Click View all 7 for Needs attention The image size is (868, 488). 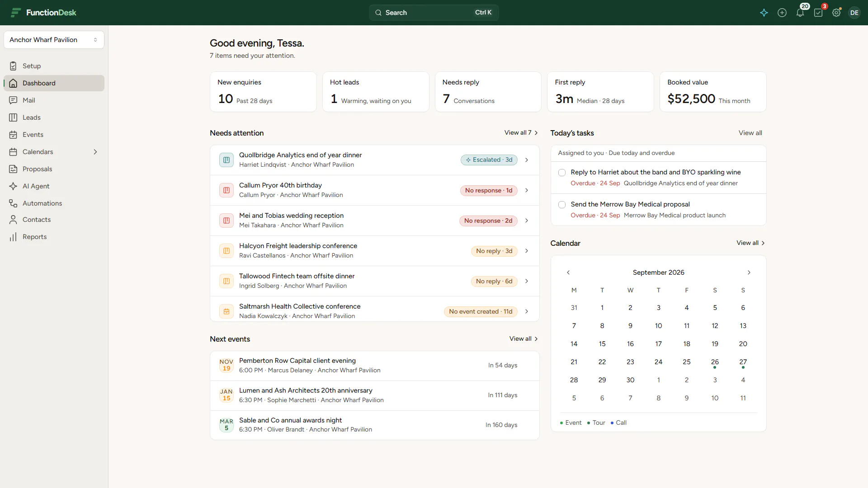coord(521,133)
